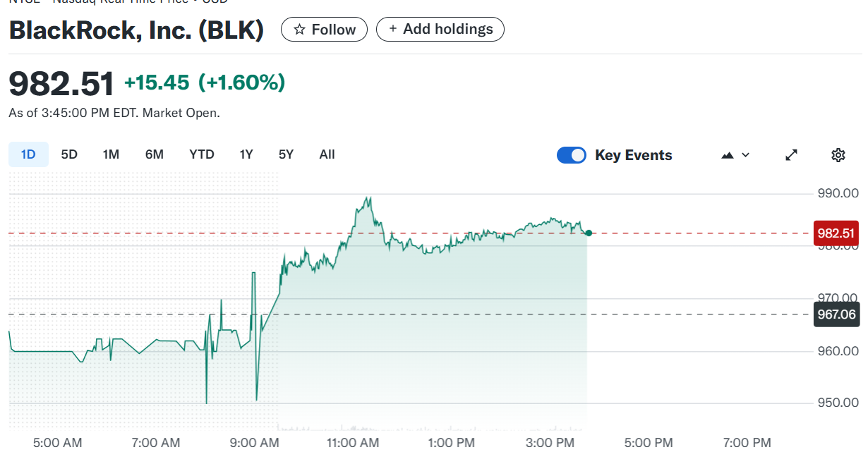Expand chart to full screen
The width and height of the screenshot is (868, 459).
point(792,155)
